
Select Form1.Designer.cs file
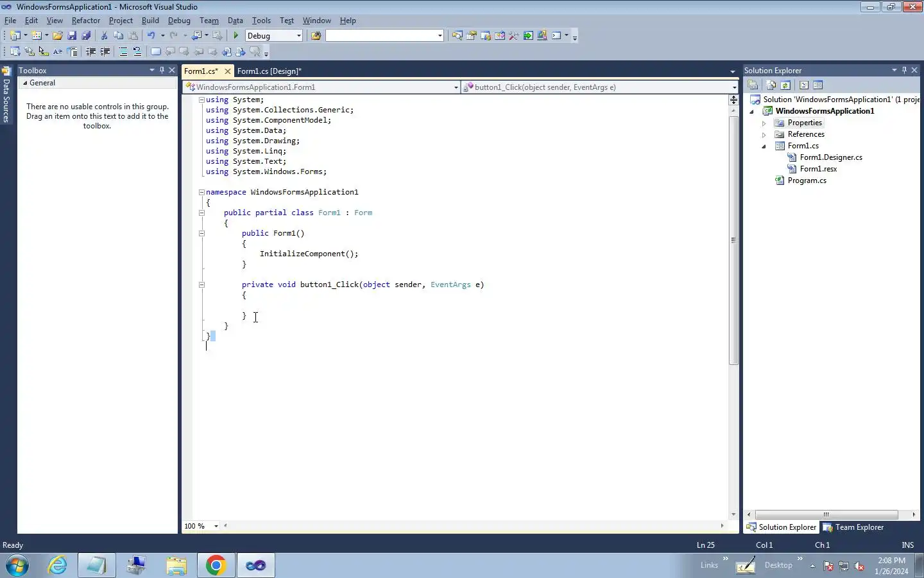[831, 157]
